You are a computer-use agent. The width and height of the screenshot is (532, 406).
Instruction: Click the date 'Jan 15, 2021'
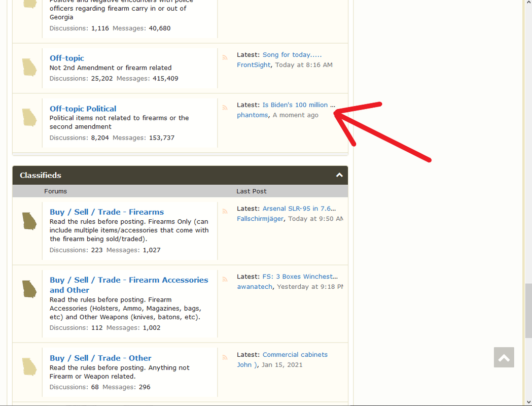pyautogui.click(x=282, y=364)
